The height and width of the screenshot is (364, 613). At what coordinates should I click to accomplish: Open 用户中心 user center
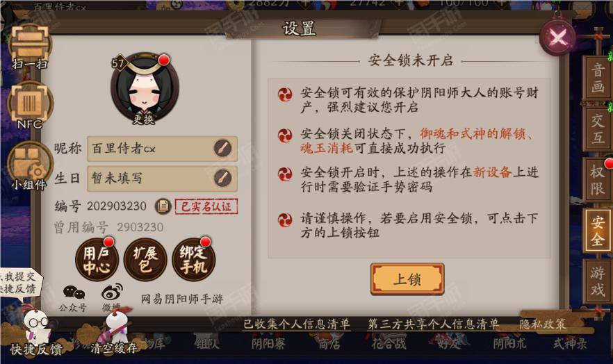point(96,260)
